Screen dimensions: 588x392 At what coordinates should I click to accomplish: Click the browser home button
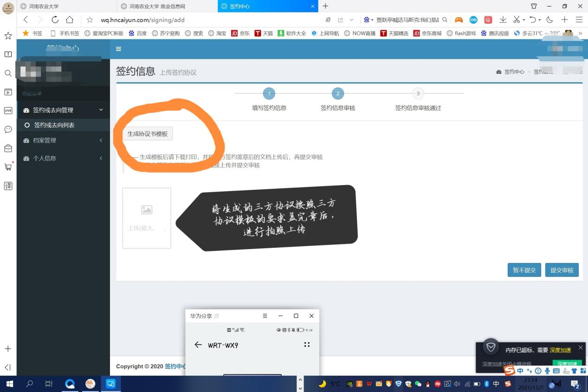point(70,20)
